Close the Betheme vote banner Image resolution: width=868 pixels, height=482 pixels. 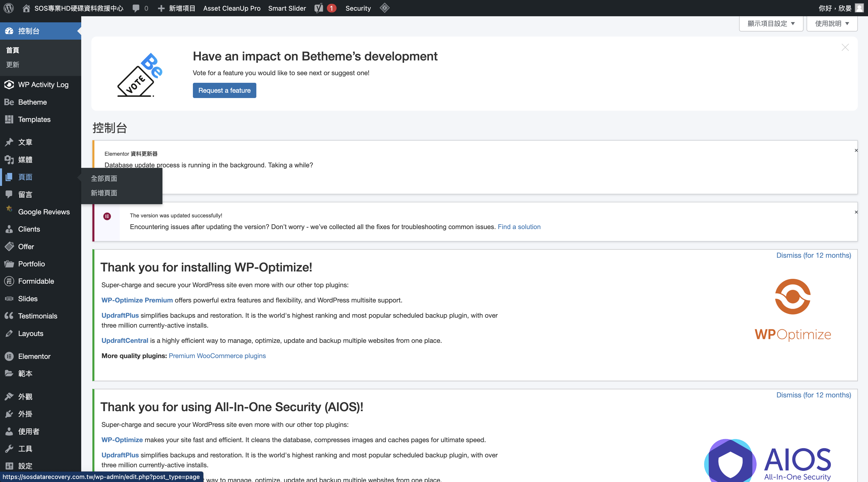click(845, 47)
